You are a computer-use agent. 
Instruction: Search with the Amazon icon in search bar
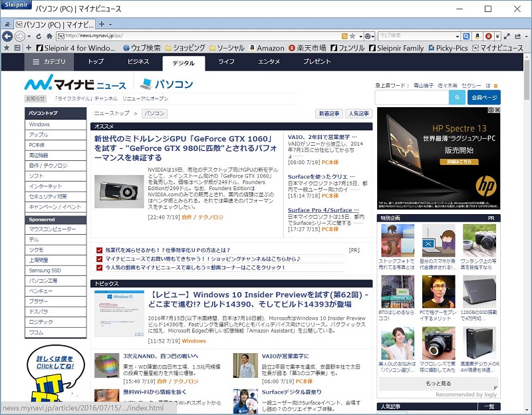coord(477,36)
